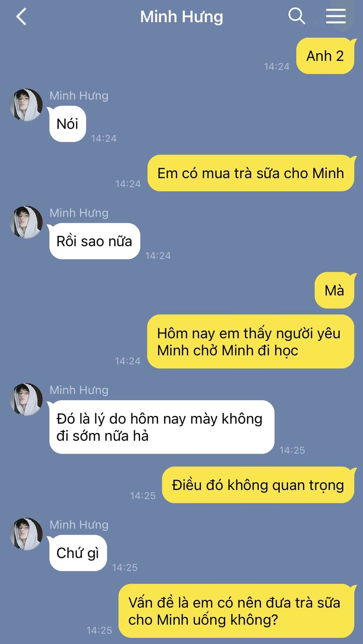Select the 'Em có mua trà sữa cho Minh' bubble
This screenshot has height=644, width=363.
pos(251,173)
